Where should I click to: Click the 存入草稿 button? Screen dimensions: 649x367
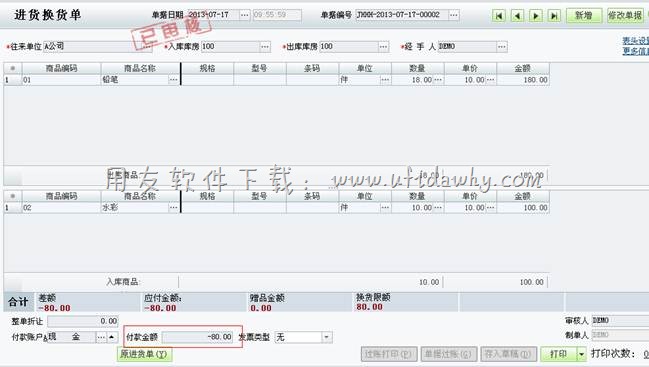click(508, 354)
